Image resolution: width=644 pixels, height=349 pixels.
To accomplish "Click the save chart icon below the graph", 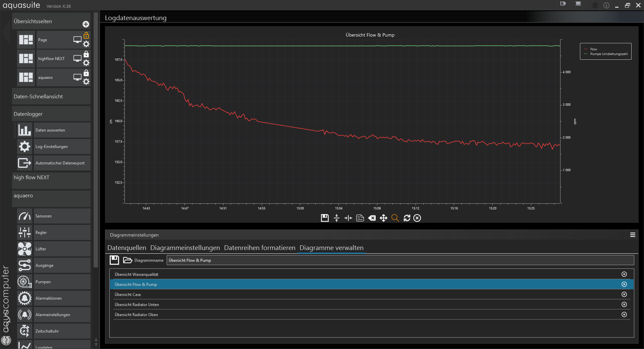I will tap(324, 218).
